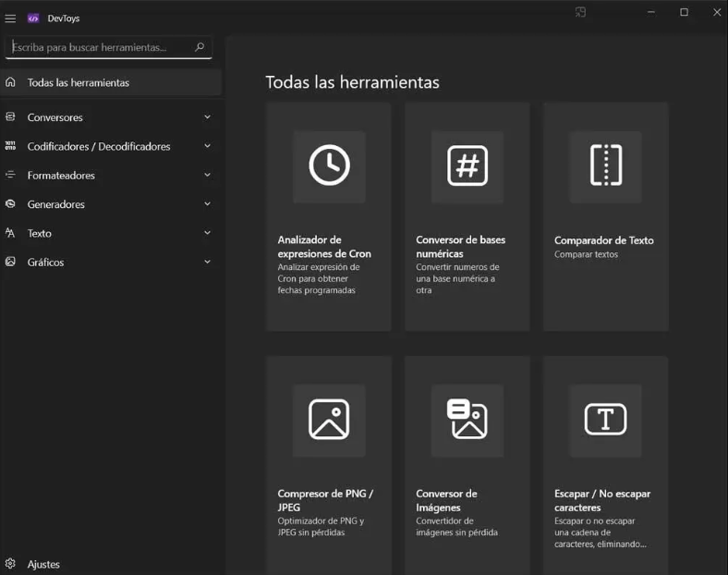Click the image converter icon

467,420
